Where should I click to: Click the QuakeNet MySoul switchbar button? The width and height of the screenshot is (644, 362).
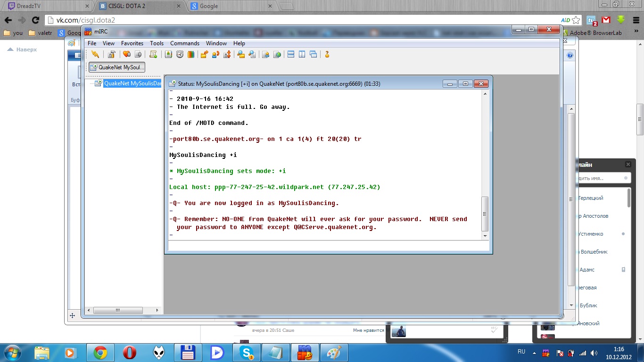point(117,67)
